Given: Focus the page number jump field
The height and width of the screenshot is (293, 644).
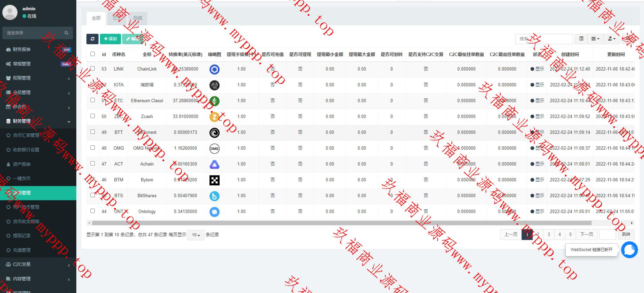Looking at the screenshot, I should point(608,234).
